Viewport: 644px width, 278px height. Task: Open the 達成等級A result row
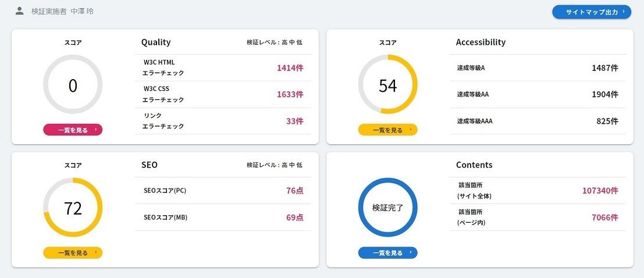pos(538,68)
